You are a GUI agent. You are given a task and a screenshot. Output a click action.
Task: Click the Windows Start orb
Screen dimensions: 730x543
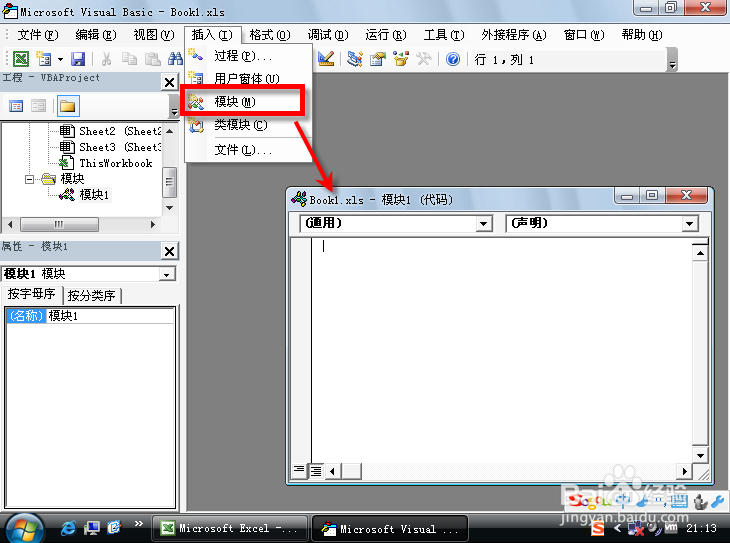click(23, 529)
